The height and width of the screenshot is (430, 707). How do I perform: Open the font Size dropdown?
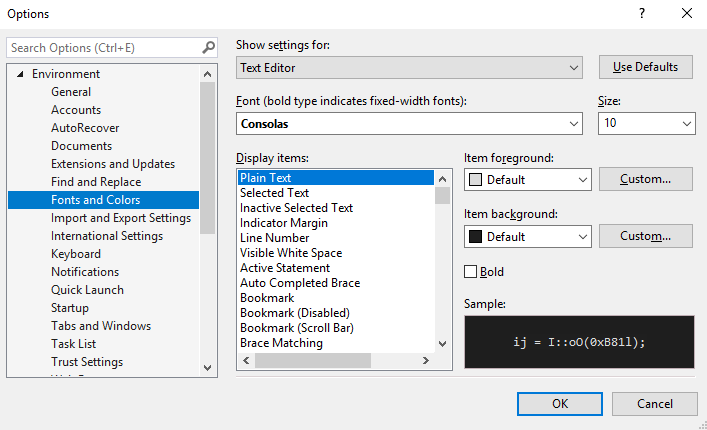647,124
